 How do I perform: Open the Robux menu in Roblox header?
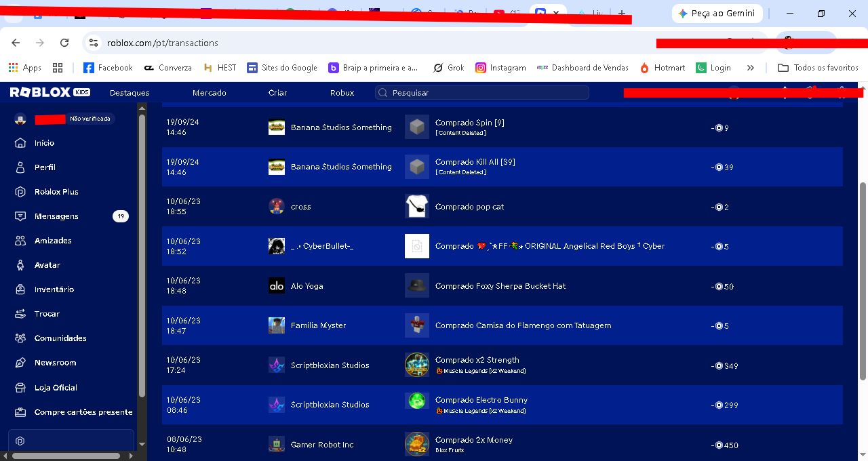coord(342,93)
